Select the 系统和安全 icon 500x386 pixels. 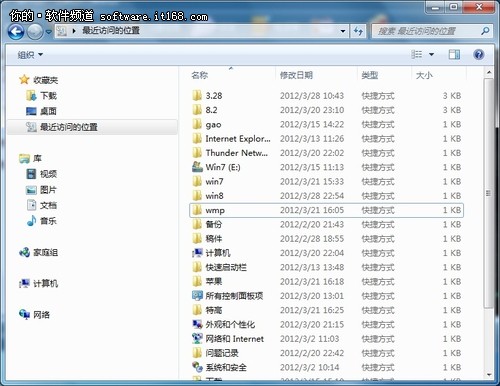click(x=197, y=367)
